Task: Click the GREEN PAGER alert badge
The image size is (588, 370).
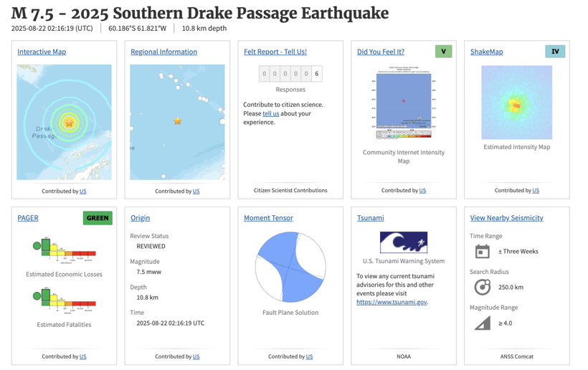Action: [98, 218]
